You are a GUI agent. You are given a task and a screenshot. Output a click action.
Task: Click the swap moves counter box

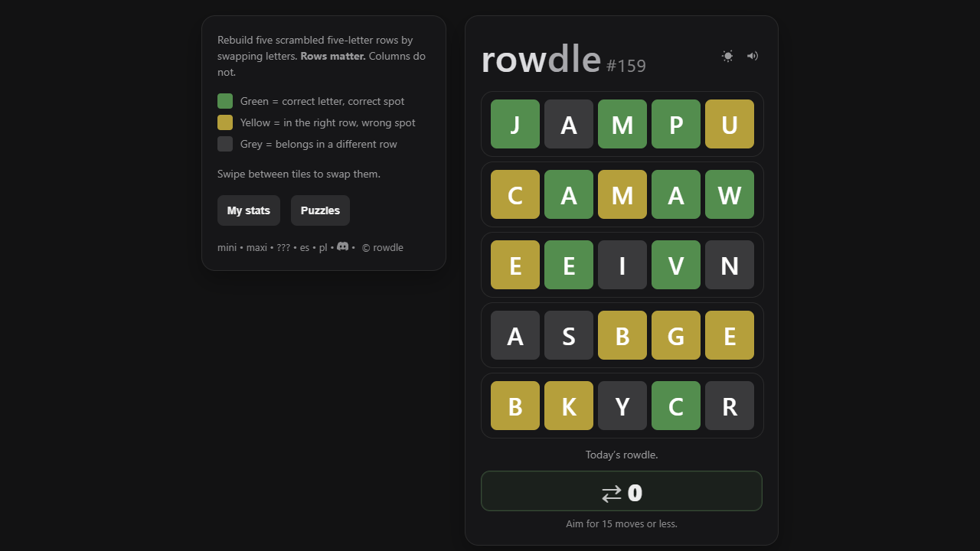(x=622, y=491)
